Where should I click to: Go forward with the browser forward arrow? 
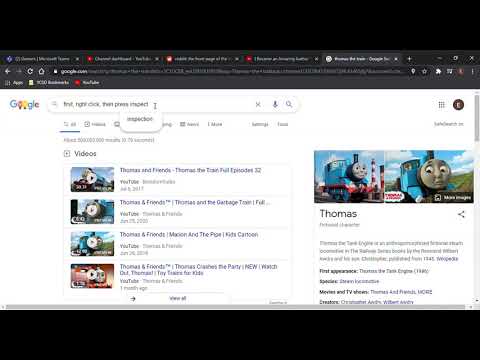click(x=19, y=71)
